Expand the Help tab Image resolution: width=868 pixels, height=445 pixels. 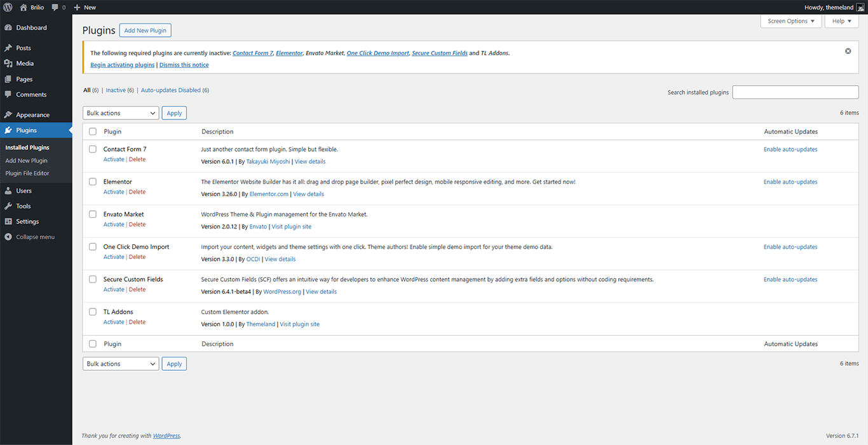pyautogui.click(x=841, y=21)
